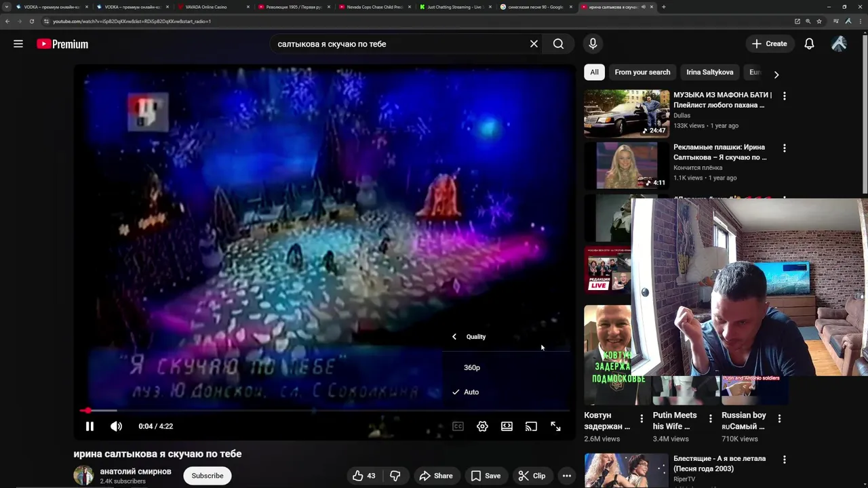Toggle the closed captions button
Viewport: 868px width, 488px height.
(x=458, y=426)
